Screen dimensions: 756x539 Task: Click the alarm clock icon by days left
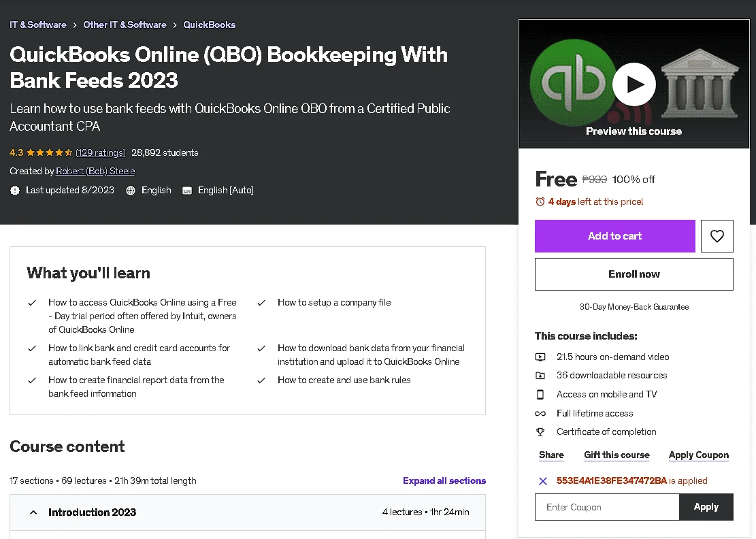pyautogui.click(x=540, y=201)
